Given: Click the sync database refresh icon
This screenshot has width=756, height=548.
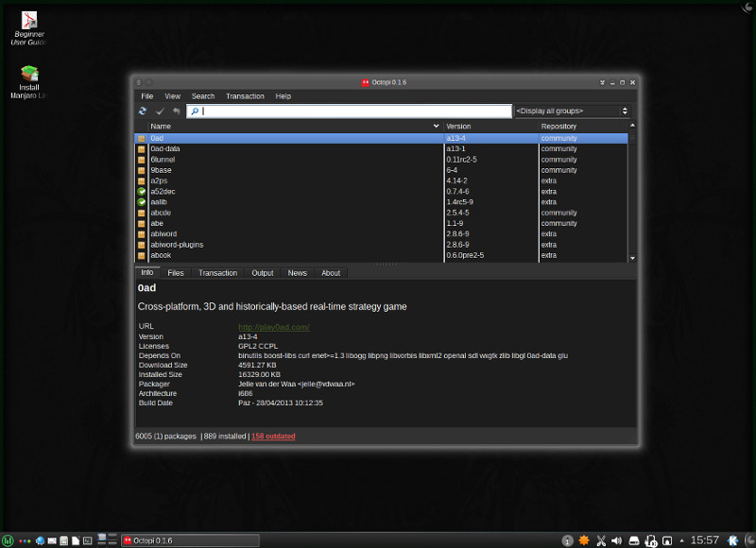Looking at the screenshot, I should (143, 111).
